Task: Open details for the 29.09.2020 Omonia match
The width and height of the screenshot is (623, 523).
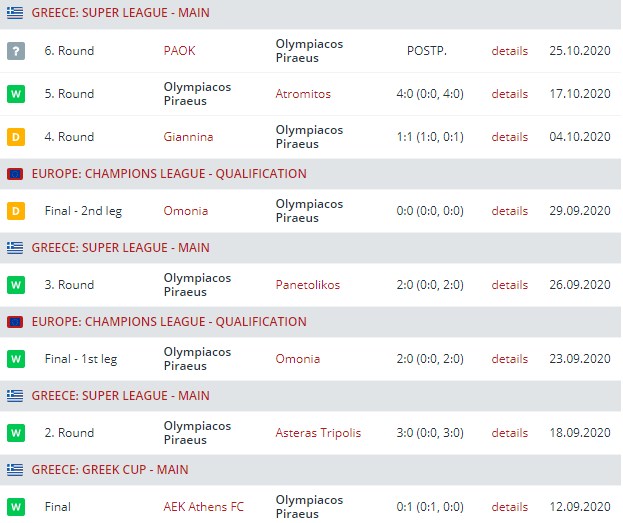Action: tap(509, 211)
